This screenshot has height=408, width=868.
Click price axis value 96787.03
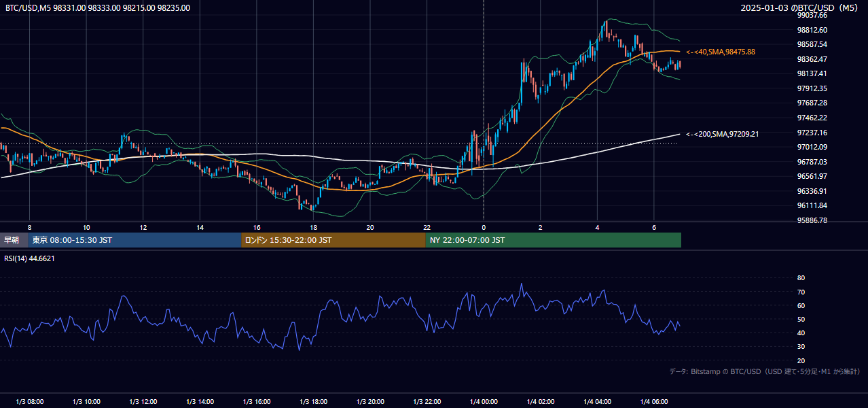point(812,162)
